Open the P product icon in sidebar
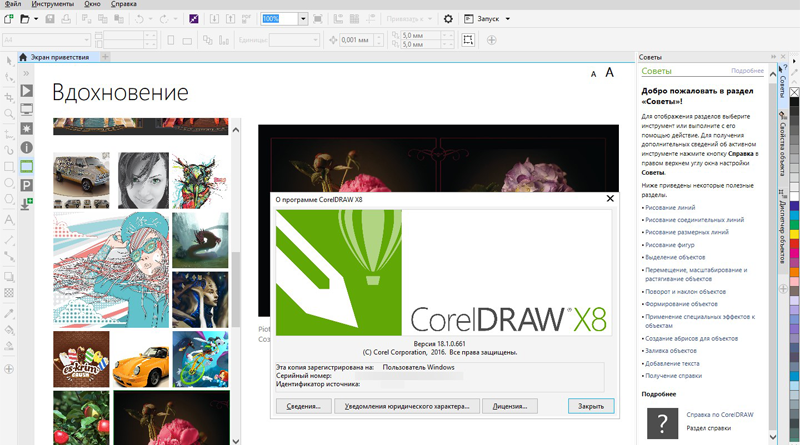Image resolution: width=800 pixels, height=445 pixels. click(x=27, y=185)
